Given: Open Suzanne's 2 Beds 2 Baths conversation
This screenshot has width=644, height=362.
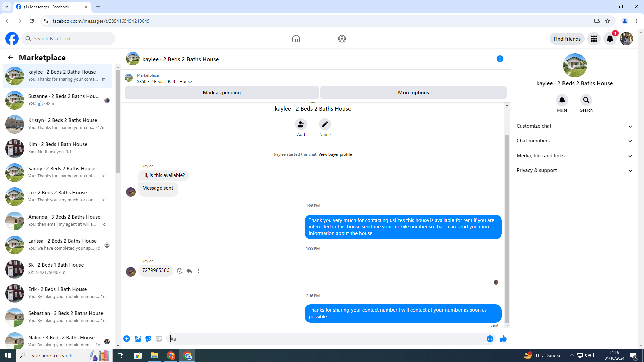Looking at the screenshot, I should [x=58, y=100].
